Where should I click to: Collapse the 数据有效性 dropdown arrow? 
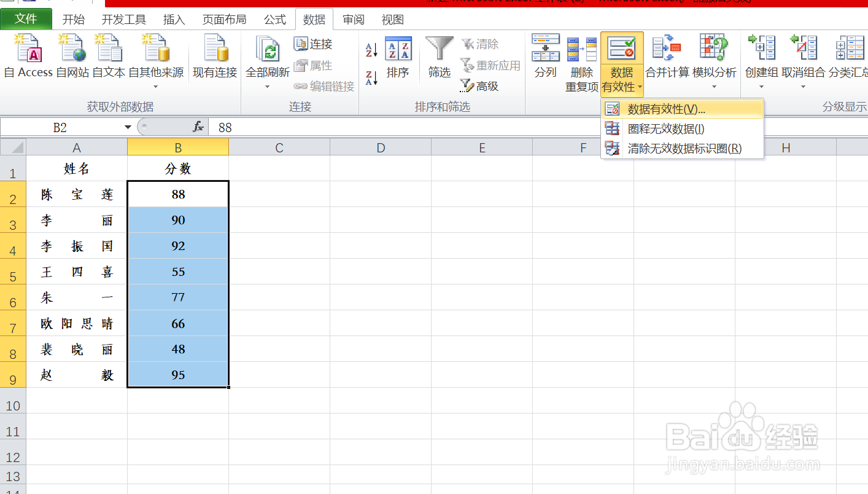640,87
